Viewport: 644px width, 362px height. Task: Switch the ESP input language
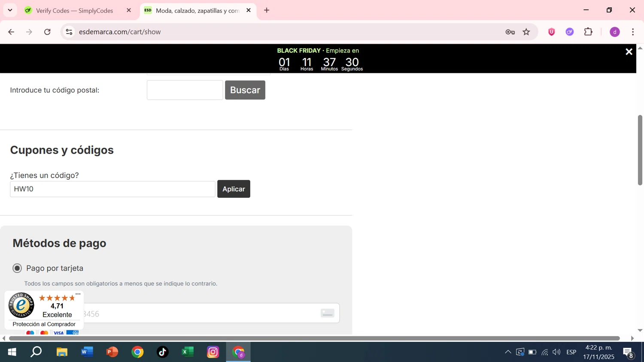pos(571,352)
